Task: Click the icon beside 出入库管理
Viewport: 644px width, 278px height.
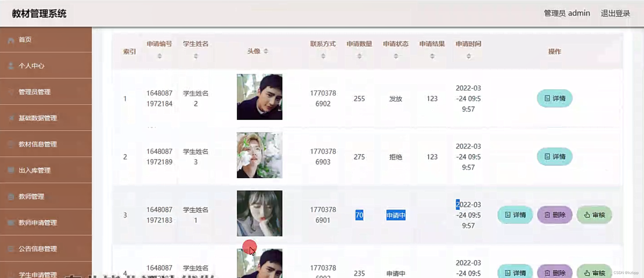Action: click(11, 170)
